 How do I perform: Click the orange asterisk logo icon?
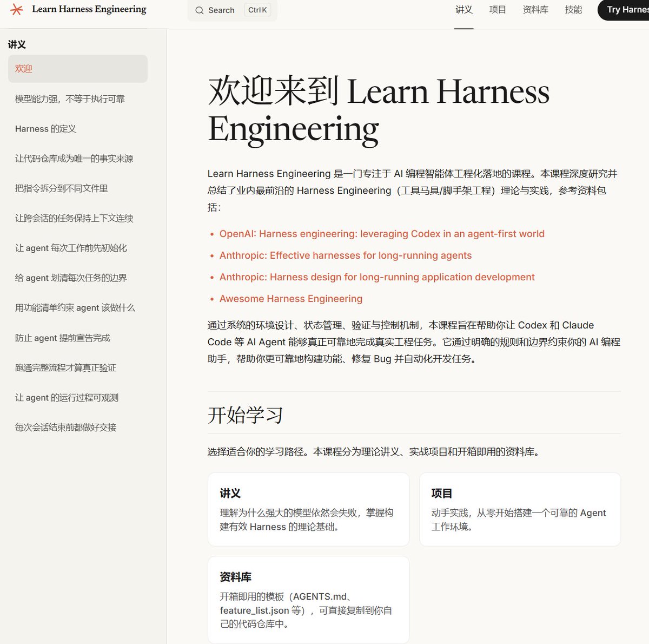coord(17,10)
